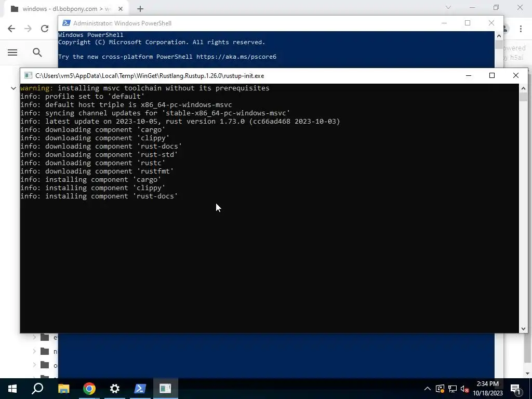Maximize the PowerShell window
The height and width of the screenshot is (399, 532).
[x=468, y=23]
